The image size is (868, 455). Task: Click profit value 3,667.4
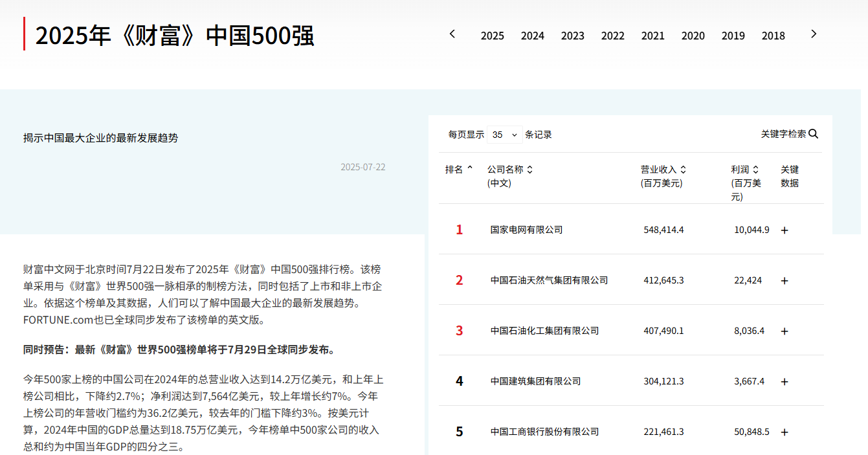[x=749, y=381]
